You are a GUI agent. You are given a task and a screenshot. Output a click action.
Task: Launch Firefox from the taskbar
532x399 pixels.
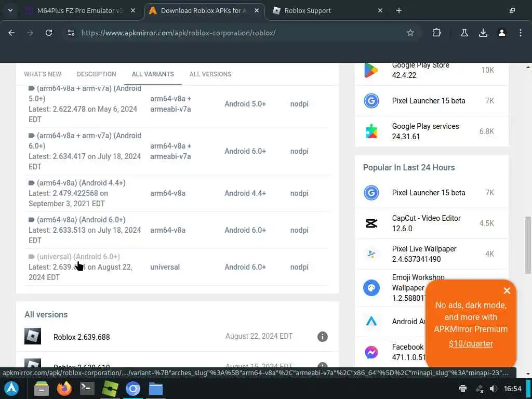point(64,389)
